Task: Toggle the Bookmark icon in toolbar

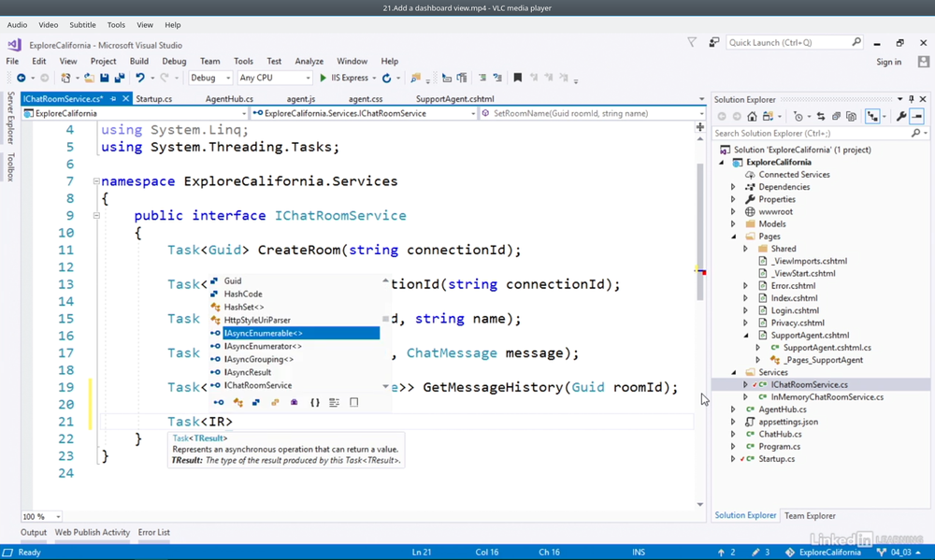Action: (x=518, y=78)
